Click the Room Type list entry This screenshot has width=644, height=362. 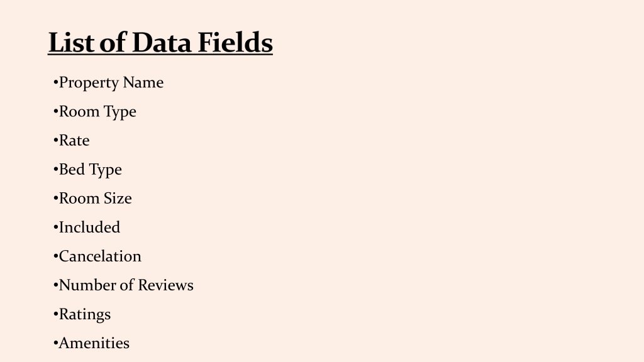(95, 112)
